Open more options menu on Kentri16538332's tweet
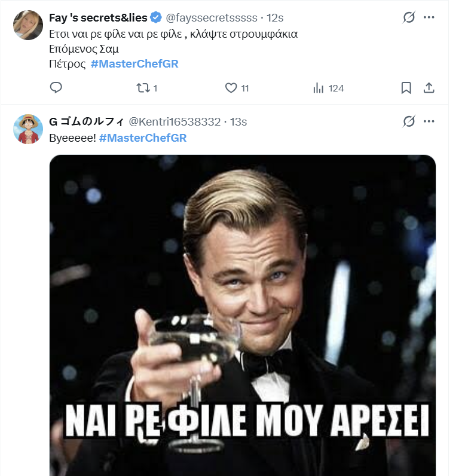468x476 pixels. pyautogui.click(x=429, y=121)
